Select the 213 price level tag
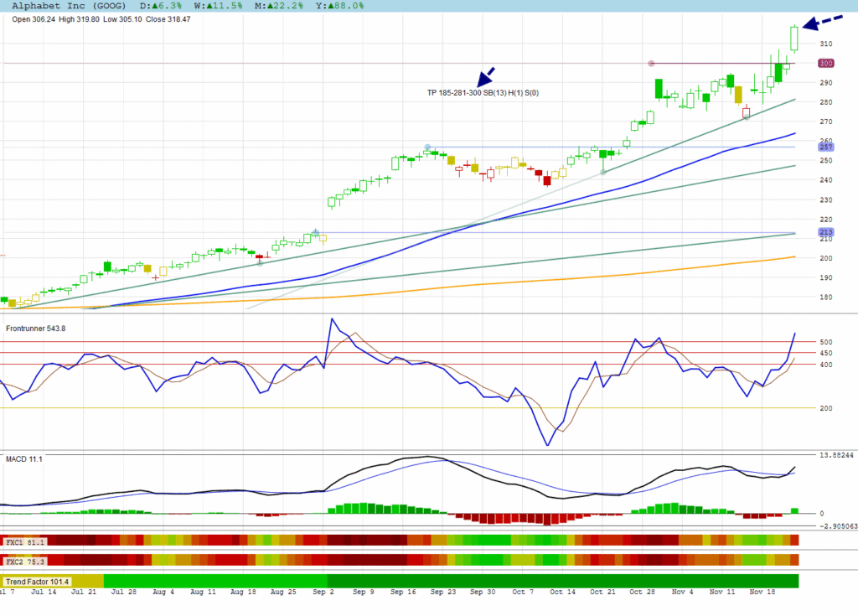This screenshot has width=858, height=616. 825,232
